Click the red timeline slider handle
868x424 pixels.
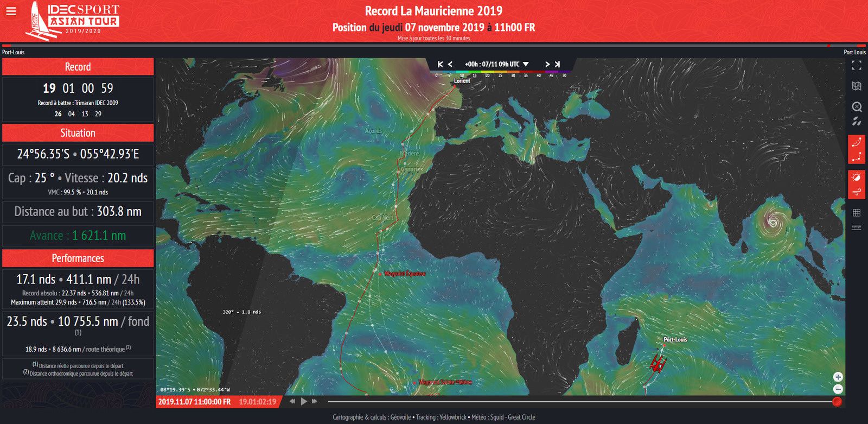[x=837, y=402]
